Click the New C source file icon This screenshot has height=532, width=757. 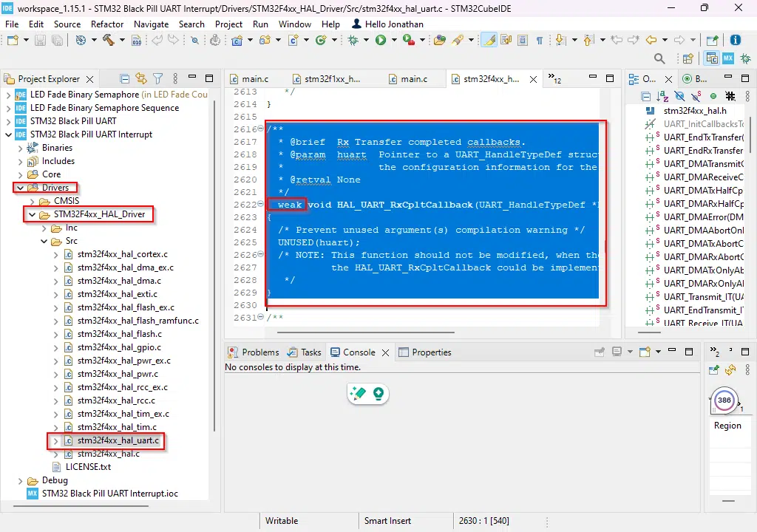293,40
